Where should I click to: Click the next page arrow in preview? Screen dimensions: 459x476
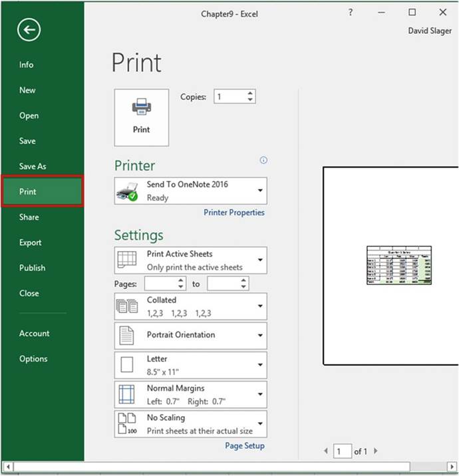(377, 451)
